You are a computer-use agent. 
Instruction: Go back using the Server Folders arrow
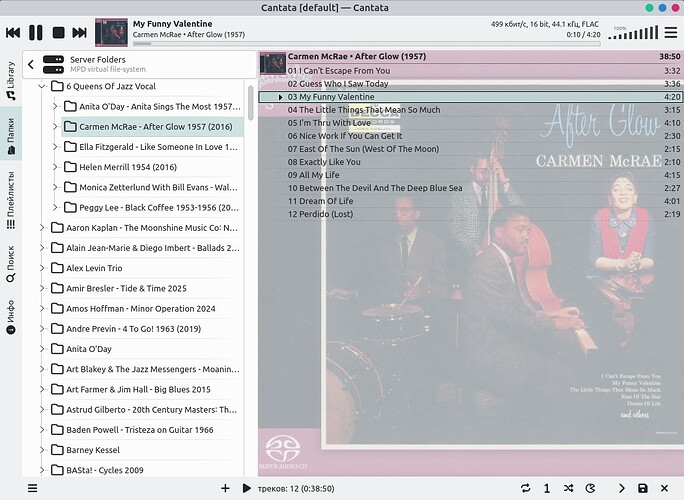pos(31,65)
